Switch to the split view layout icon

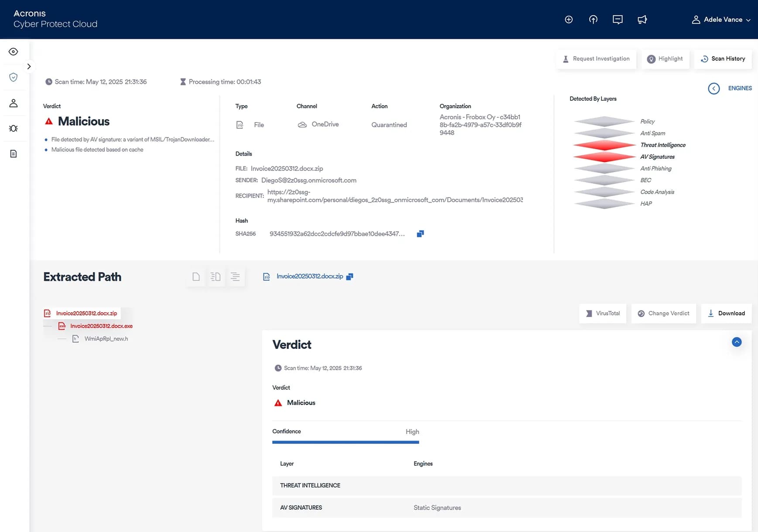[215, 277]
